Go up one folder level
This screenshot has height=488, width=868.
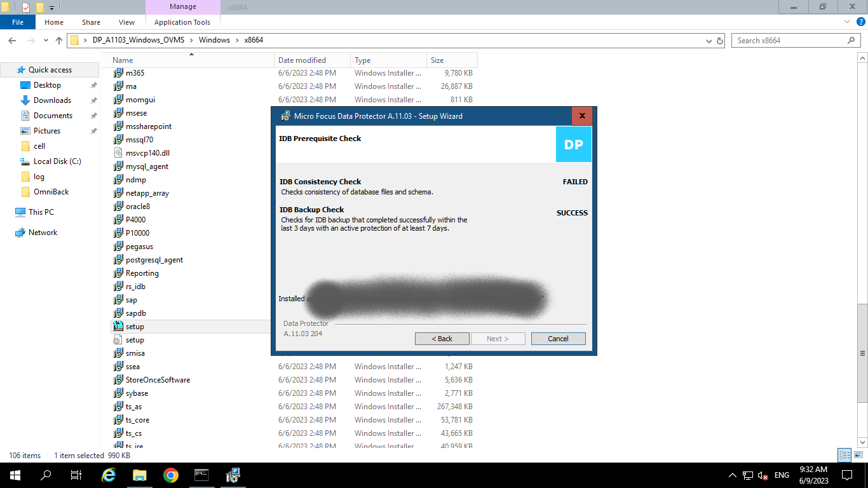[x=59, y=41]
